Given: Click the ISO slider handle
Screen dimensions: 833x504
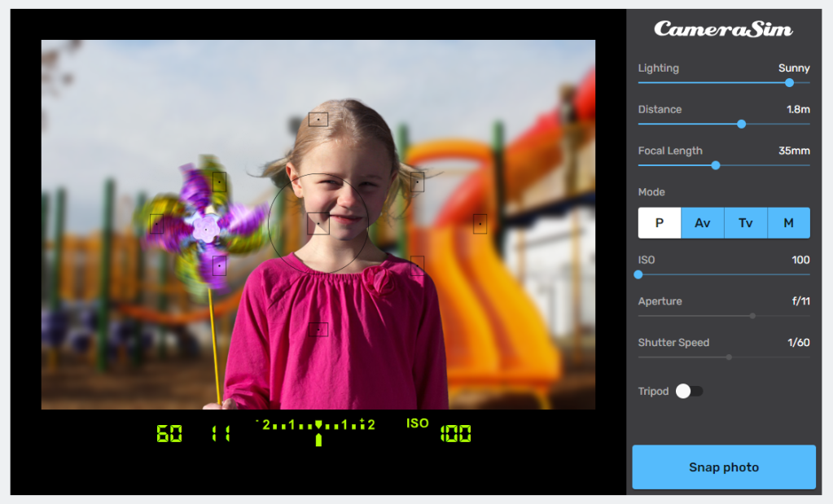Looking at the screenshot, I should [638, 275].
